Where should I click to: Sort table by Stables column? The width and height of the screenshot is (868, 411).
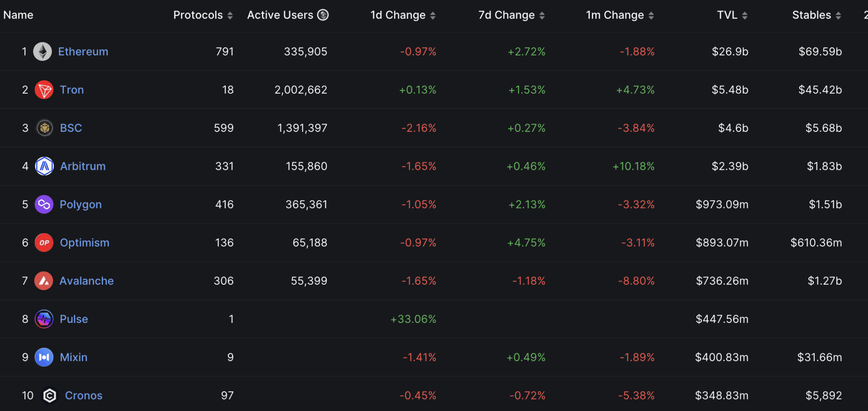pyautogui.click(x=838, y=16)
